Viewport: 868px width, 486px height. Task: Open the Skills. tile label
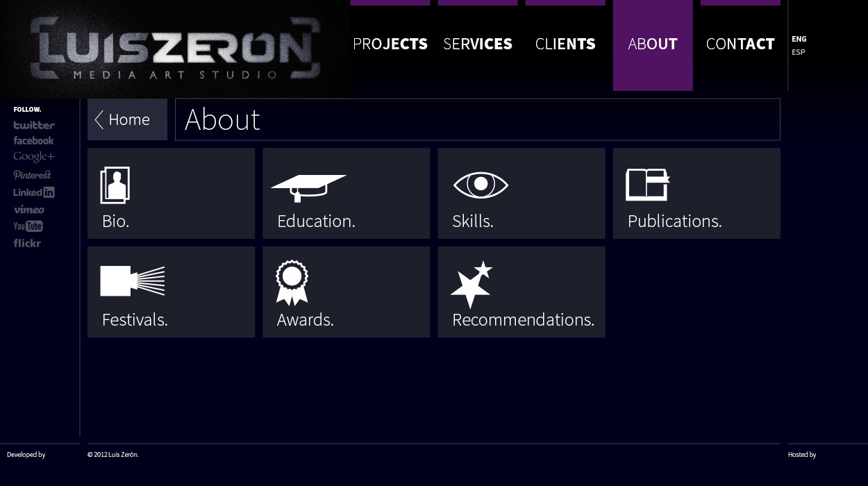click(x=473, y=221)
